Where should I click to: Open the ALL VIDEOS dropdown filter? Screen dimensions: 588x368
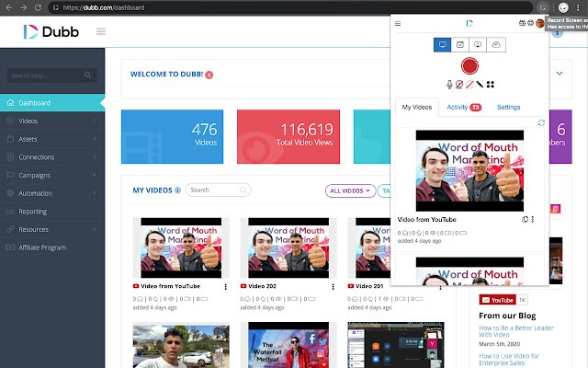point(350,190)
